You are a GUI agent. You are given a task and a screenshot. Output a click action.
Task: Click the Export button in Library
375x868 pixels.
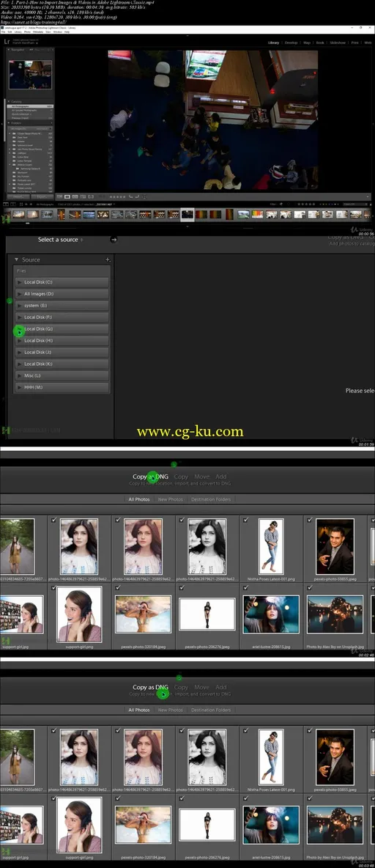coord(42,196)
